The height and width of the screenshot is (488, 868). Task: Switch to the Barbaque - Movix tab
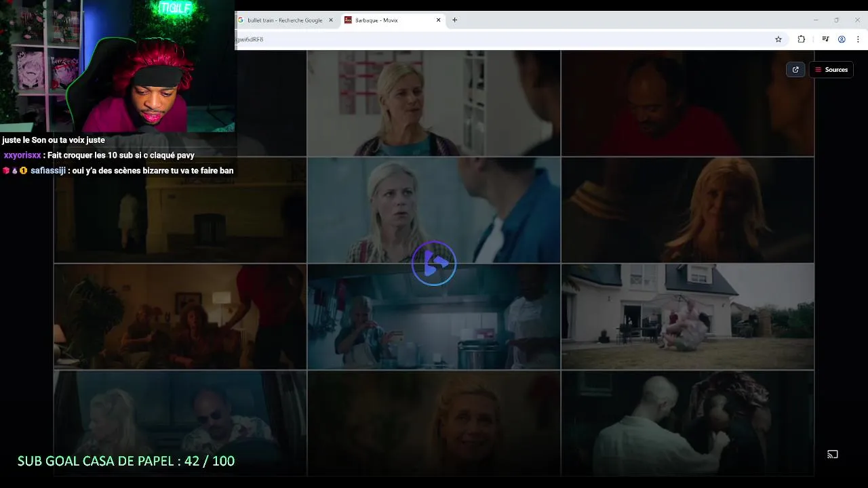point(393,20)
